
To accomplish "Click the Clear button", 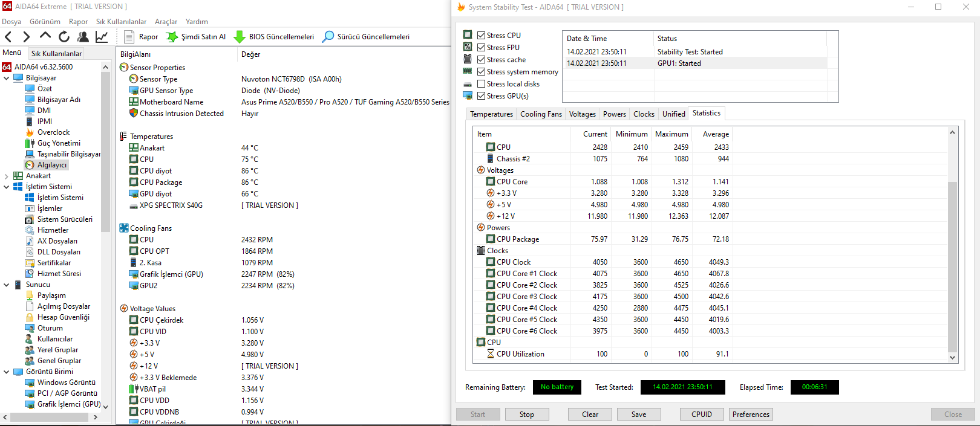I will click(x=590, y=414).
